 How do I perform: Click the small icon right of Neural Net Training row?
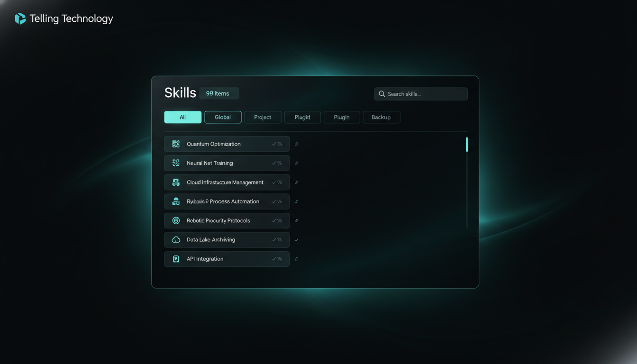[296, 163]
